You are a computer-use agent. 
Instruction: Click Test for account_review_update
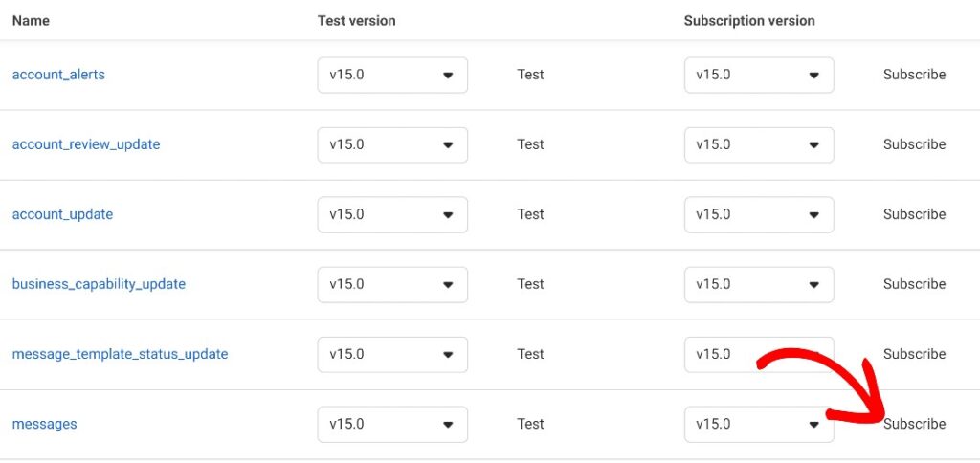click(530, 144)
